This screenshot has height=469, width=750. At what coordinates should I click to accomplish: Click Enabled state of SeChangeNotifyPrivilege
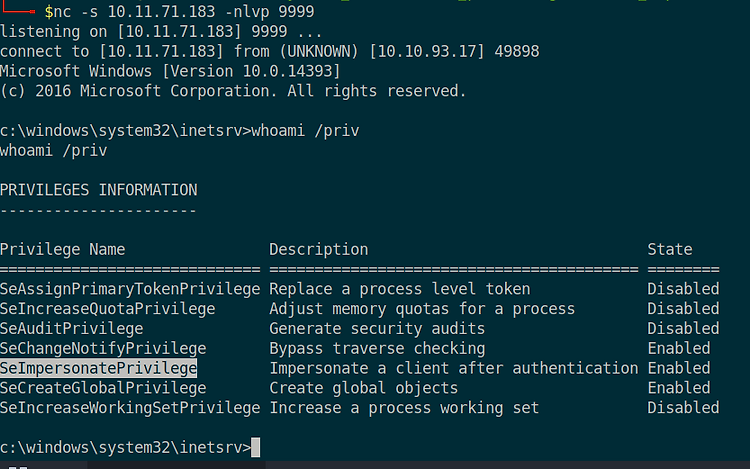(x=679, y=349)
